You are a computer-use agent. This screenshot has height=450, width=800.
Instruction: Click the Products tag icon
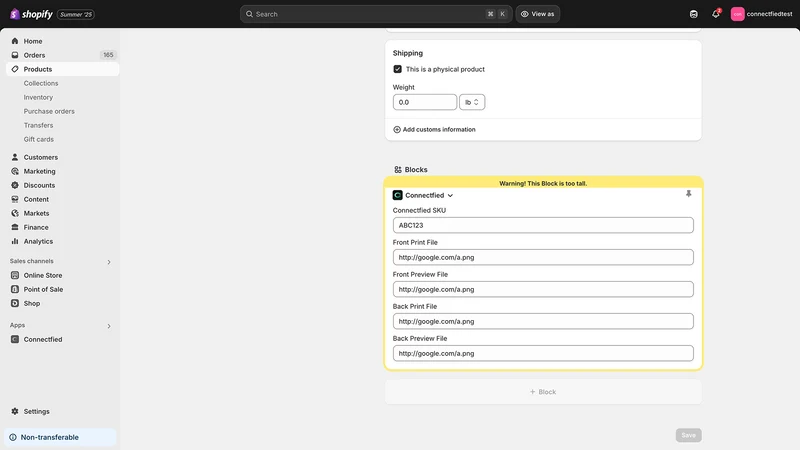pos(15,69)
